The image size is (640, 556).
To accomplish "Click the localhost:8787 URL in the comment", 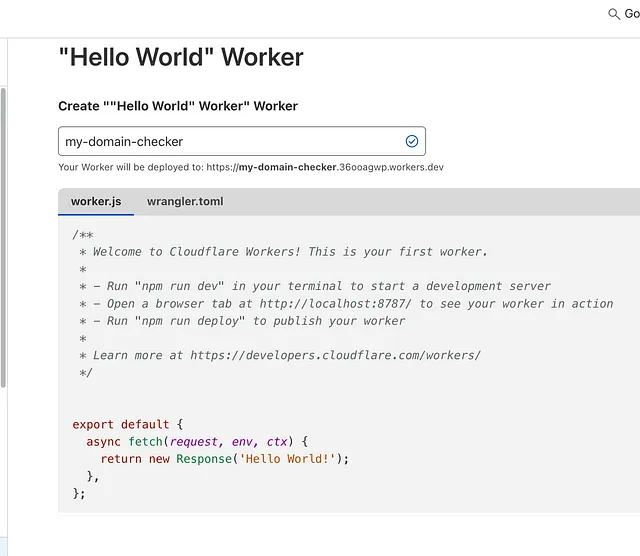I will pyautogui.click(x=336, y=304).
